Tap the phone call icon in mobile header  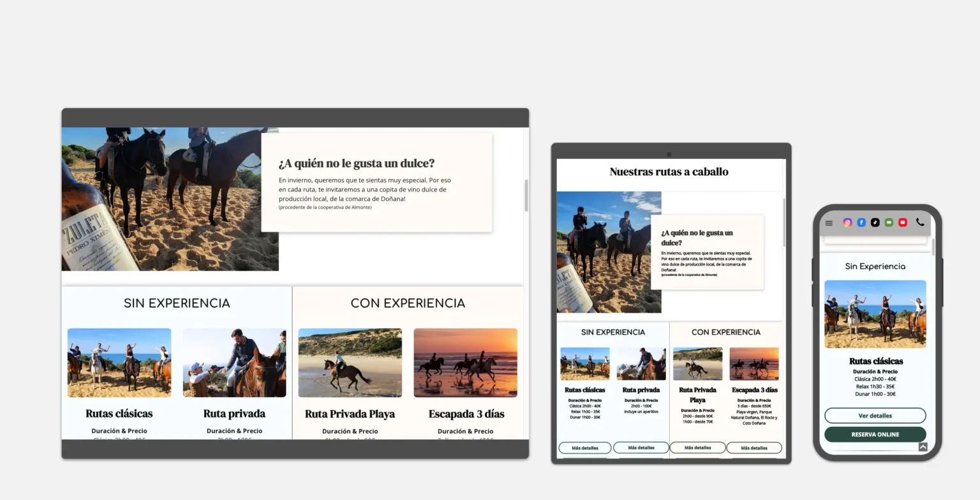coord(920,222)
